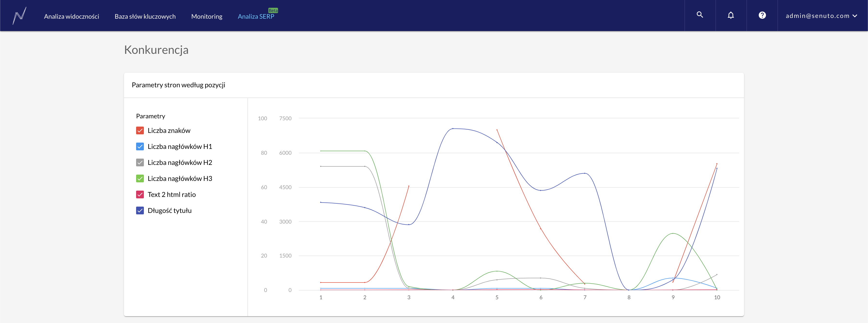Image resolution: width=868 pixels, height=323 pixels.
Task: Open the search icon in the header
Action: 700,15
